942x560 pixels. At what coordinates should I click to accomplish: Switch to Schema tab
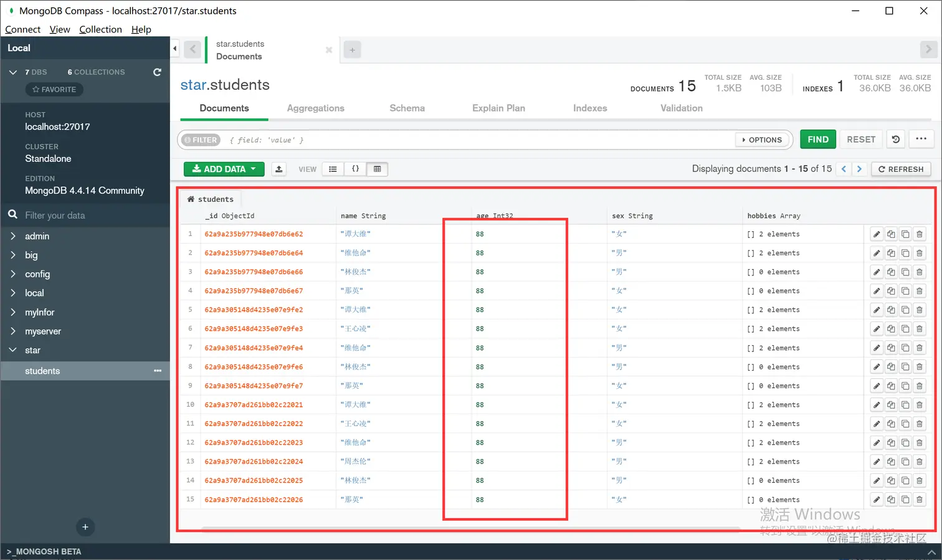[407, 108]
